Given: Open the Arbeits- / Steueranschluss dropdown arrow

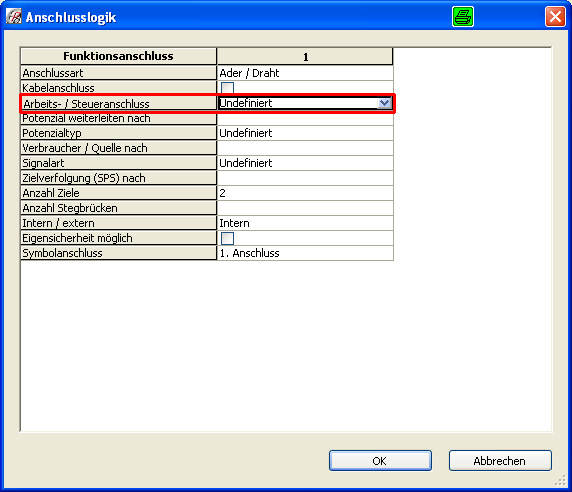Looking at the screenshot, I should point(384,103).
